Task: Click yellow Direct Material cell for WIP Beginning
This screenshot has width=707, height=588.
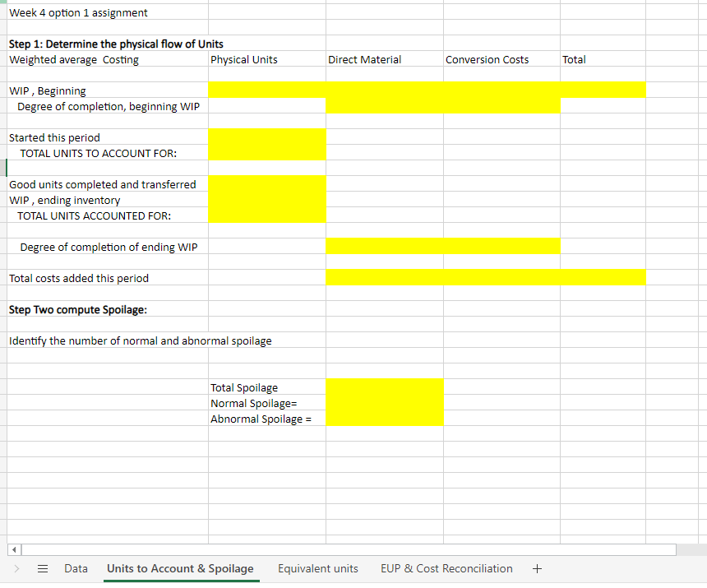Action: click(385, 90)
